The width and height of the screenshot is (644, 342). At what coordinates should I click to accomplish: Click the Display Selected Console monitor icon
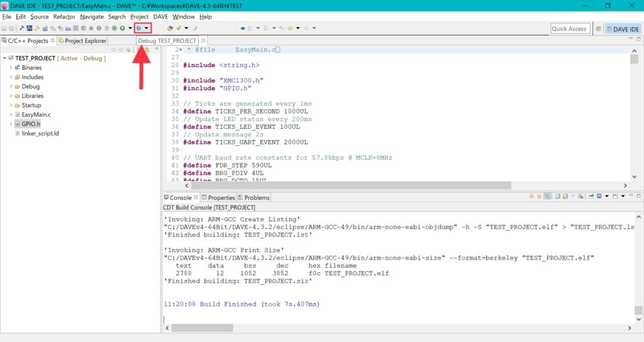point(599,196)
